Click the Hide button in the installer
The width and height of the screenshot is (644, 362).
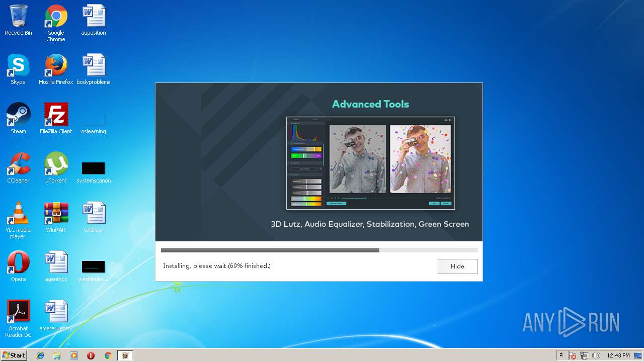coord(457,266)
